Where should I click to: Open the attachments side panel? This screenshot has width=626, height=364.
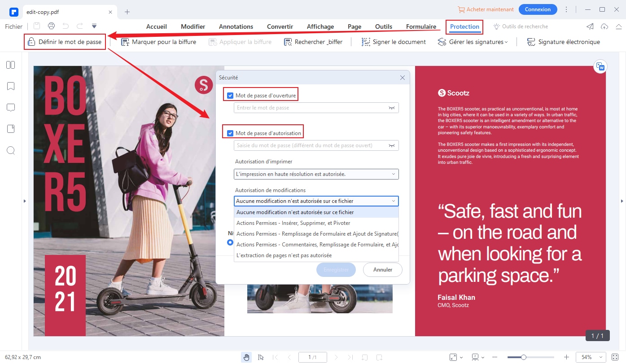tap(11, 129)
